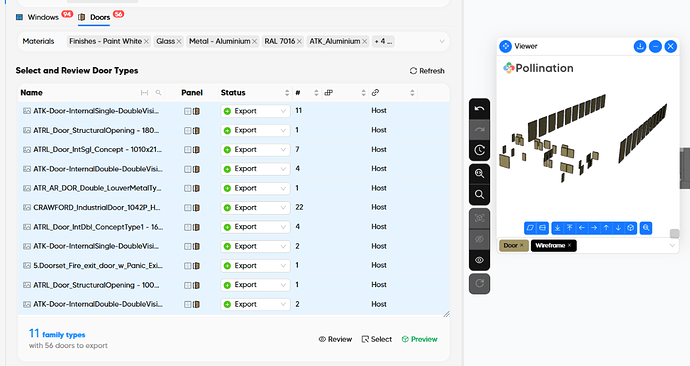The image size is (690, 366).
Task: Expand the Viewer layer tags dropdown
Action: point(672,245)
